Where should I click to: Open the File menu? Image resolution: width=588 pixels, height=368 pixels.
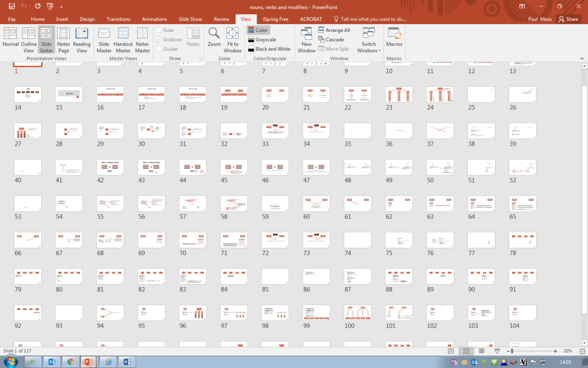point(12,19)
